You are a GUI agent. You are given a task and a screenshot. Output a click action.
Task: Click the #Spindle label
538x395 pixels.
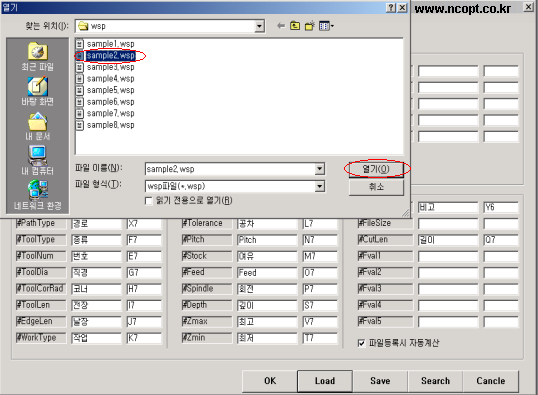click(207, 289)
